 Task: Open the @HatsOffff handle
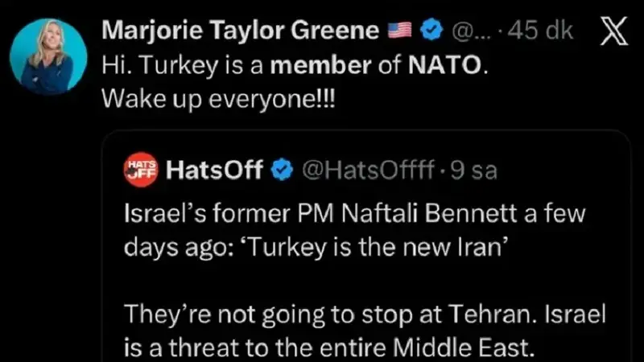[x=360, y=171]
